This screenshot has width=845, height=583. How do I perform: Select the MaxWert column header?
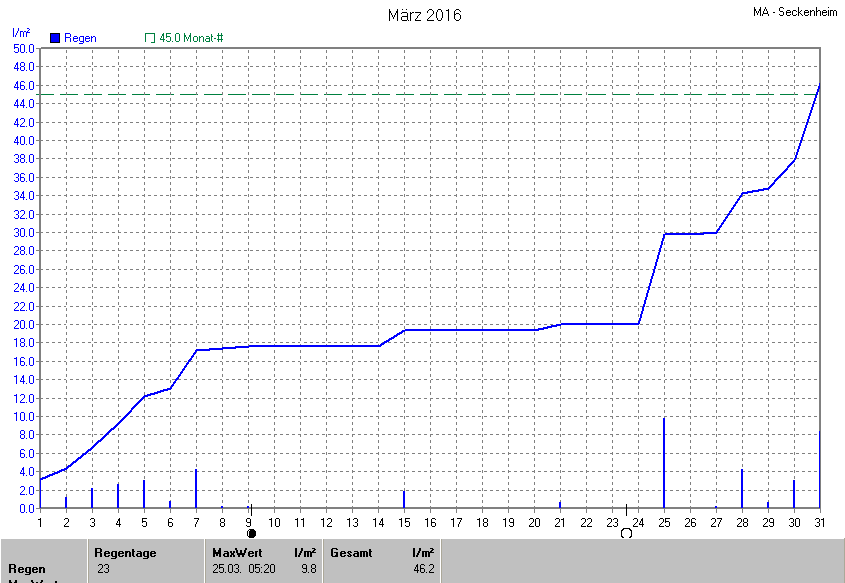pyautogui.click(x=236, y=552)
